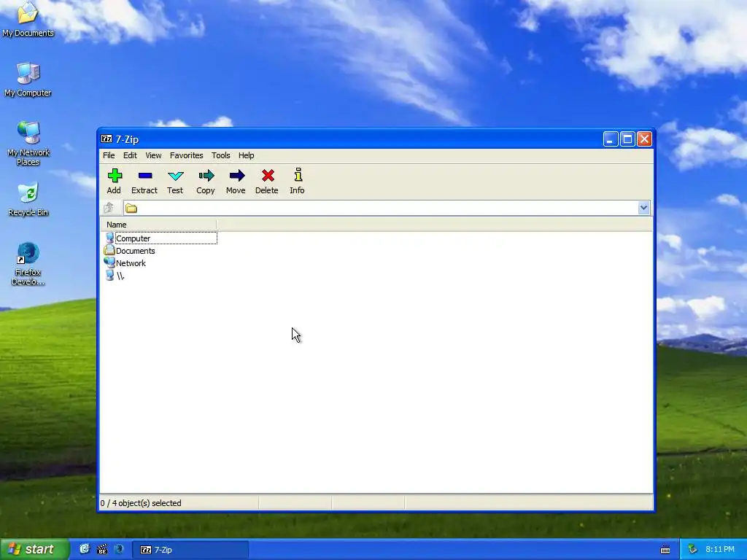Open the Tools menu
The height and width of the screenshot is (560, 747).
coord(220,155)
